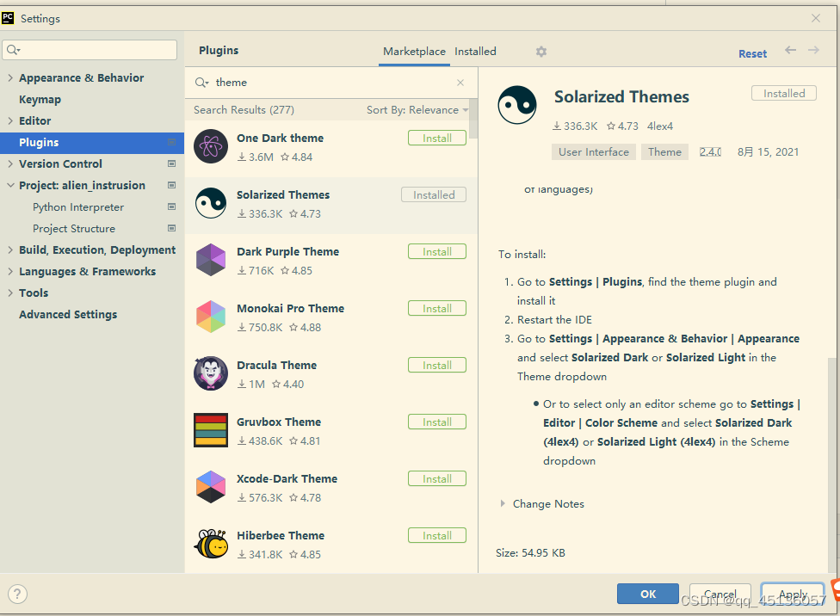Open Project Structure settings
The width and height of the screenshot is (840, 616).
(x=74, y=228)
